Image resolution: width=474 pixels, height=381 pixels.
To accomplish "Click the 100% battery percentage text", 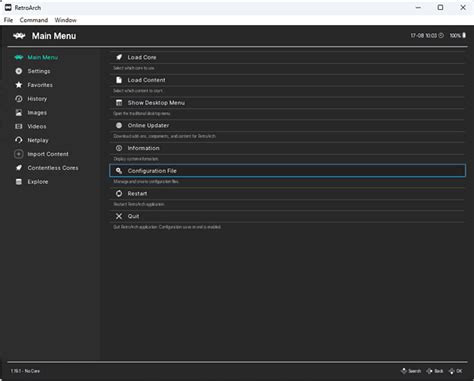I will pos(455,35).
